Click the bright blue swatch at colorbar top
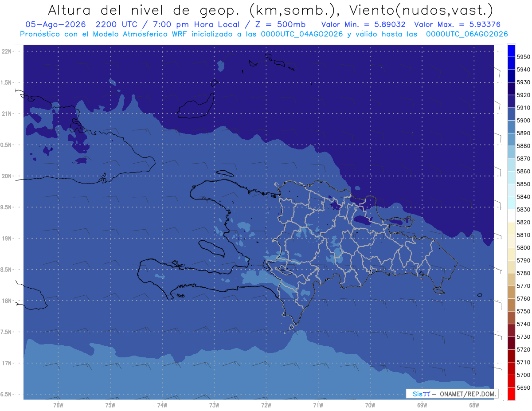 click(511, 51)
